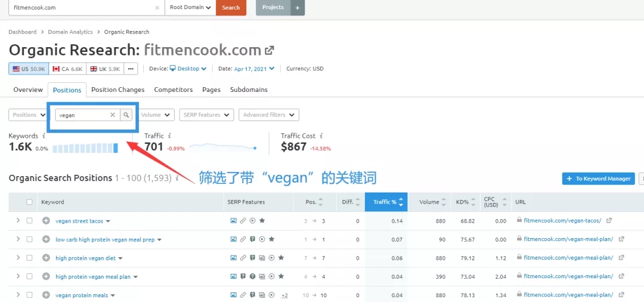Click more databases ellipsis button
The height and width of the screenshot is (302, 644).
pyautogui.click(x=131, y=69)
